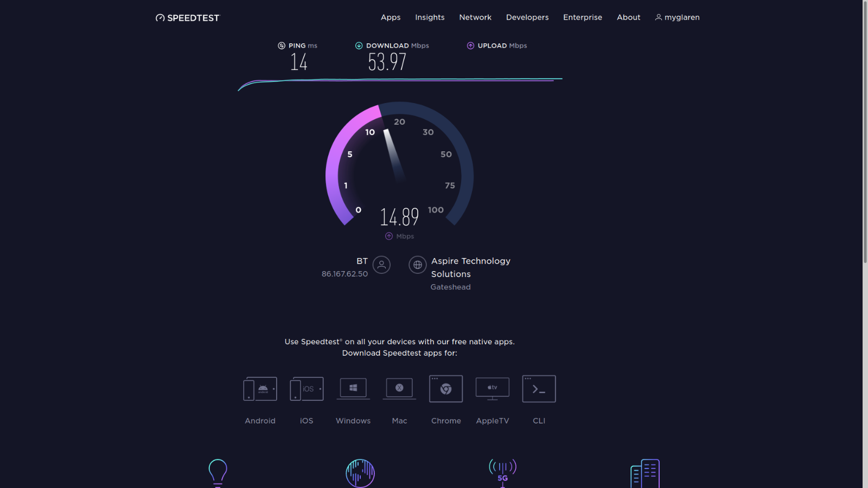Open the Android app icon

pyautogui.click(x=260, y=389)
